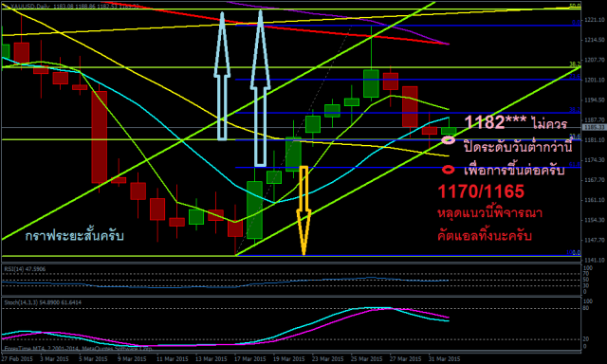Click the 31 Mar 2015 date label
The image size is (607, 364).
click(x=445, y=358)
